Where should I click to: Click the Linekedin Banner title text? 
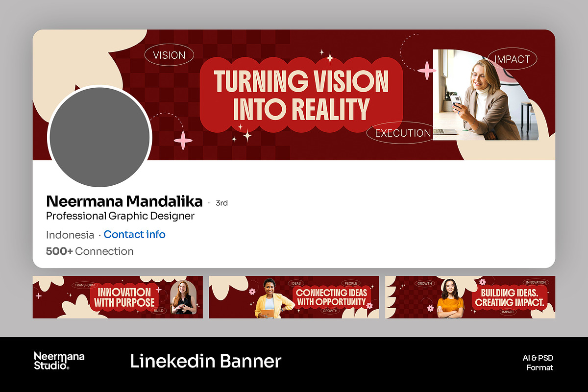(x=206, y=361)
